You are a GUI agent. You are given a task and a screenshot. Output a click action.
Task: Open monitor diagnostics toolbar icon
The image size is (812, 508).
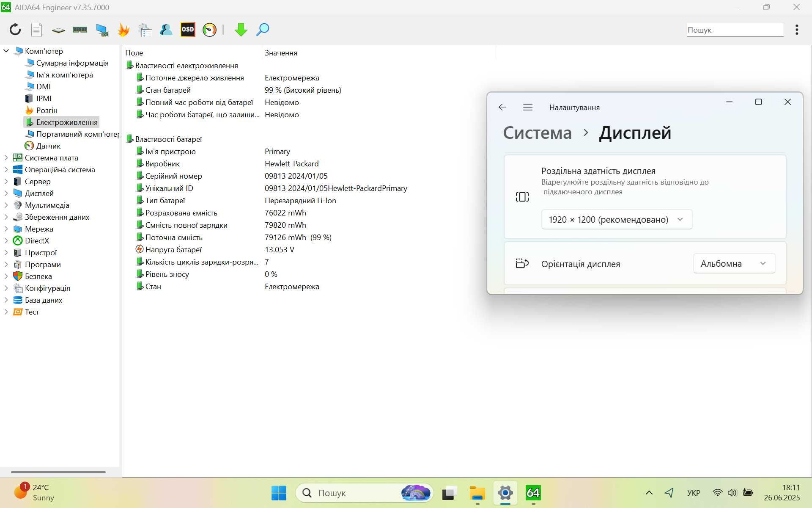(x=102, y=30)
